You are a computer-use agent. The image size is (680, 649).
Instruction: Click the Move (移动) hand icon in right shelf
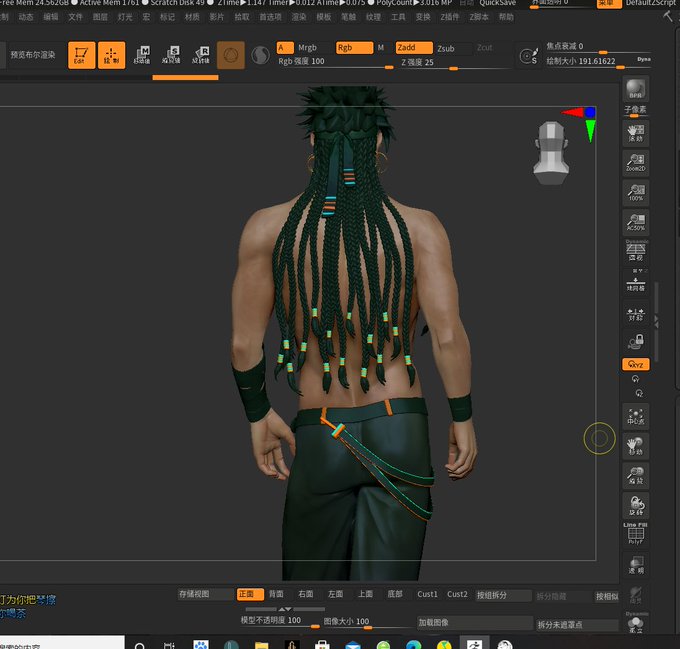636,446
